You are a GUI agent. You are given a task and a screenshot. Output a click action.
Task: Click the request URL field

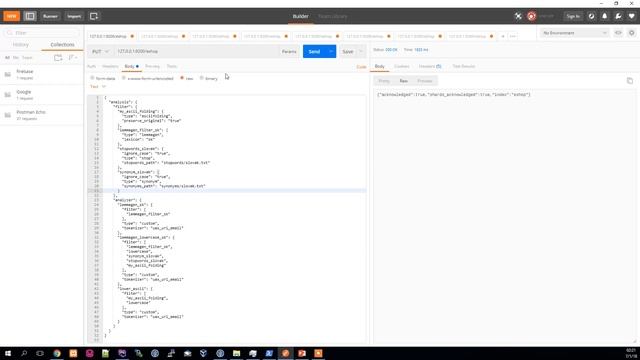click(x=195, y=51)
